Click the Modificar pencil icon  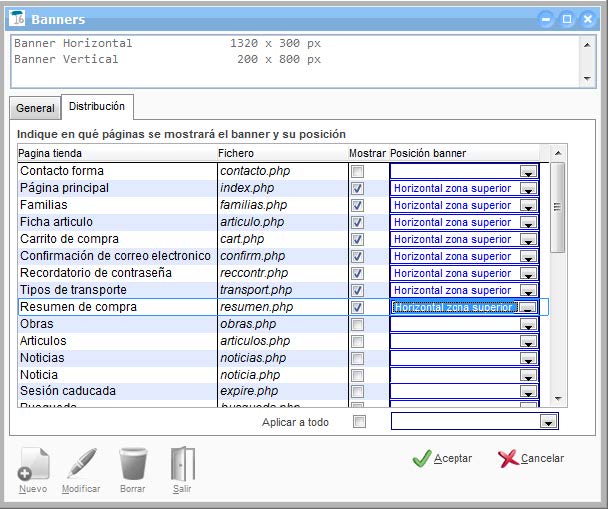click(x=82, y=463)
